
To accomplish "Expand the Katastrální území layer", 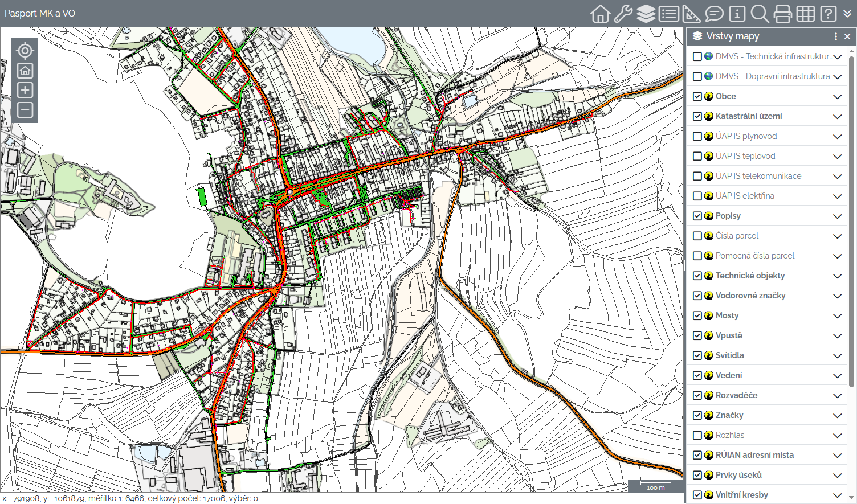I will click(x=837, y=116).
